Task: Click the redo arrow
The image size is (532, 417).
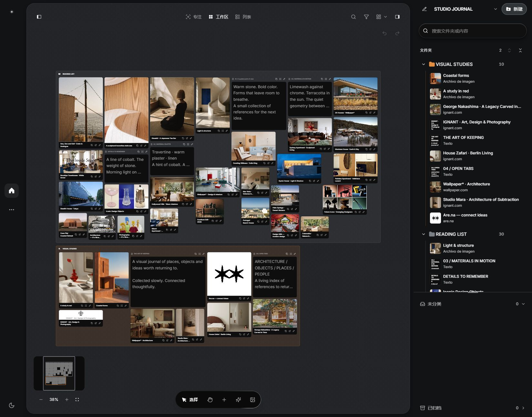Action: [397, 33]
